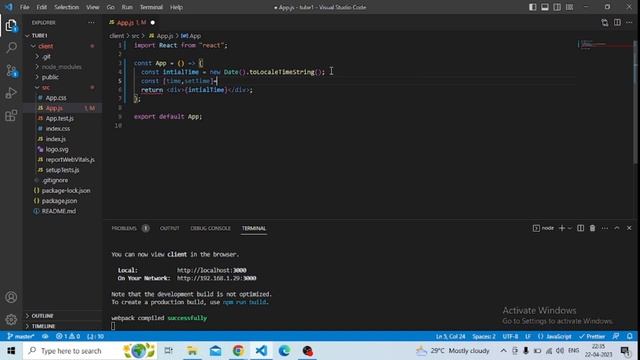Click the Explorer more actions ellipsis
The width and height of the screenshot is (640, 360).
click(91, 23)
